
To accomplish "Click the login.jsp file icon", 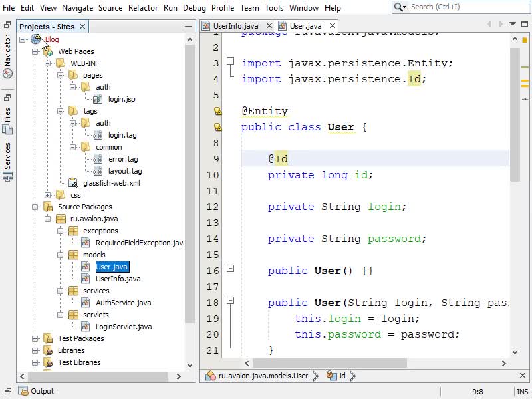I will coord(98,99).
